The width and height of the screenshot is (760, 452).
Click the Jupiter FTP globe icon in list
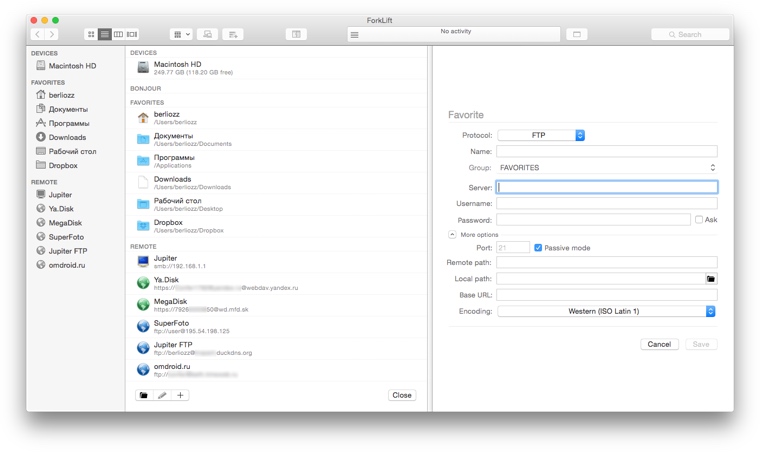pos(143,348)
